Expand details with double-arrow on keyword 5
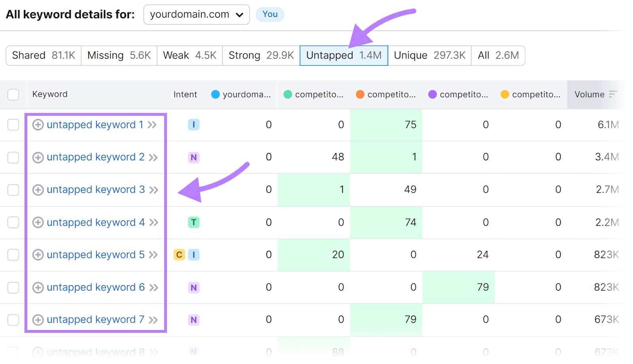 (x=154, y=255)
